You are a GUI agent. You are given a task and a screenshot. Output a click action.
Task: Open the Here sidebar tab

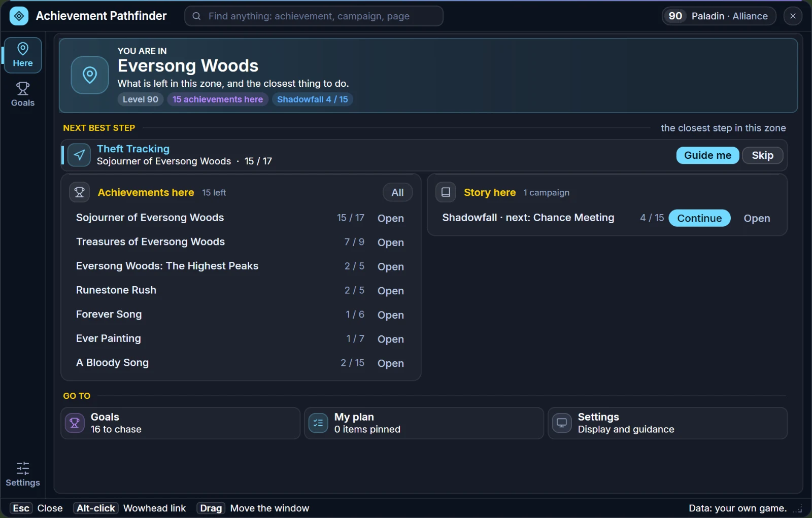23,55
